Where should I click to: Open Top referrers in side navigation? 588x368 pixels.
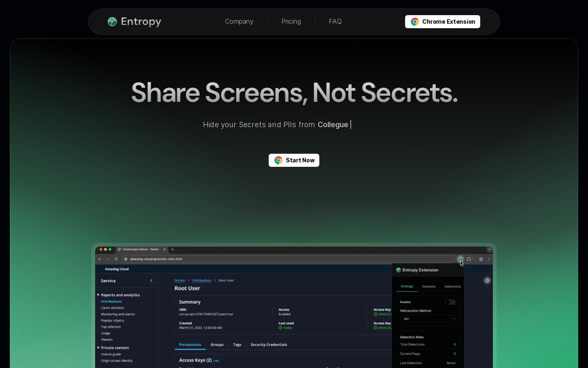(111, 327)
